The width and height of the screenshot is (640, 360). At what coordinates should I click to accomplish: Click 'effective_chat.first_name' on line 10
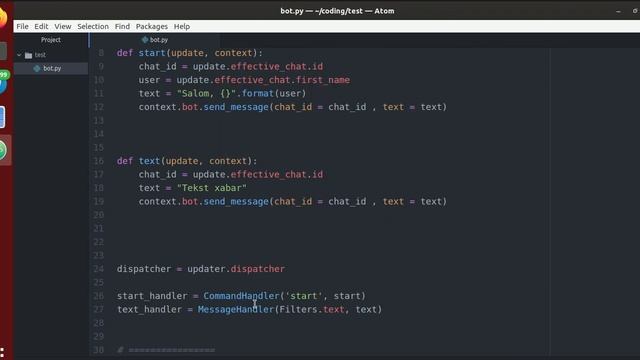point(282,80)
